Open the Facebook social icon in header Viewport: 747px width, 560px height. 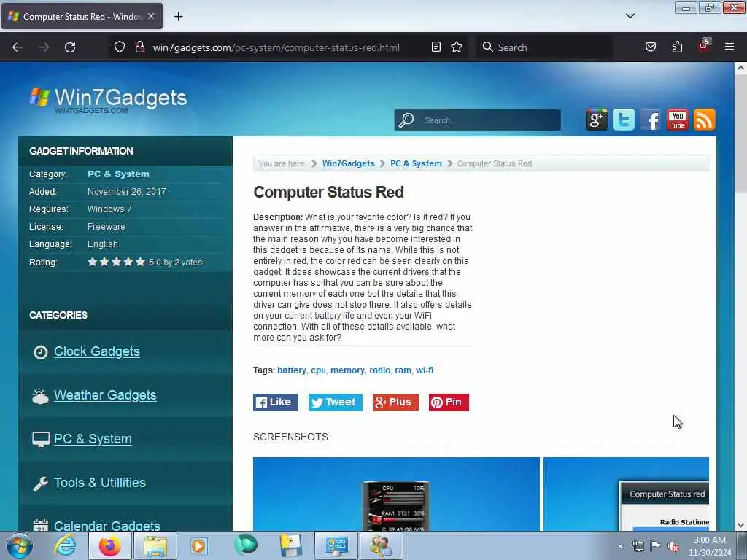pyautogui.click(x=651, y=120)
